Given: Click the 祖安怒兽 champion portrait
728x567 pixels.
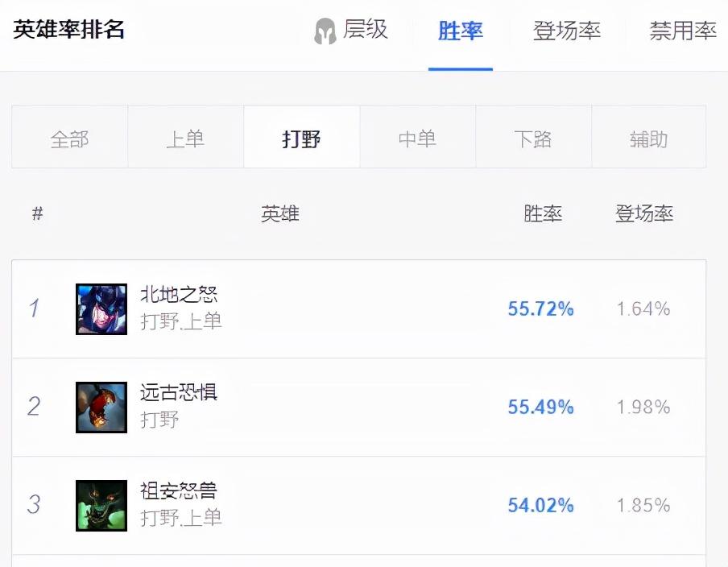Looking at the screenshot, I should pos(101,506).
